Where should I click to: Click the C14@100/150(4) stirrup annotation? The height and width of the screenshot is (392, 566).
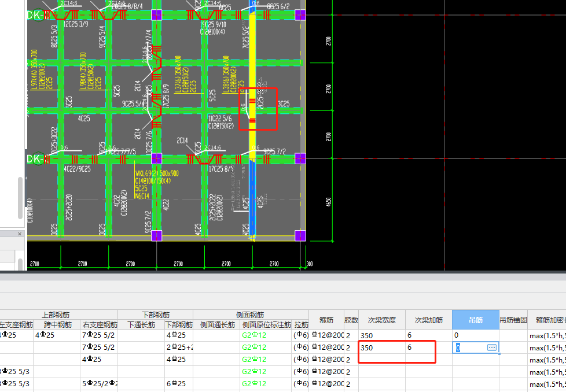153,181
